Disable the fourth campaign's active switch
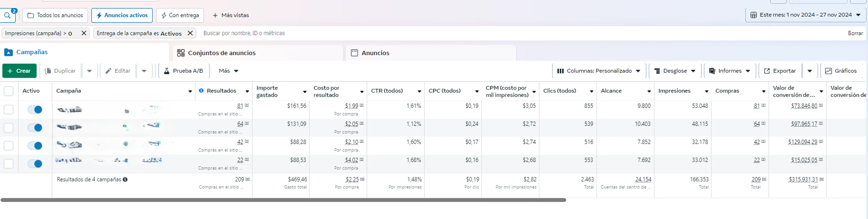This screenshot has width=868, height=219. point(35,164)
